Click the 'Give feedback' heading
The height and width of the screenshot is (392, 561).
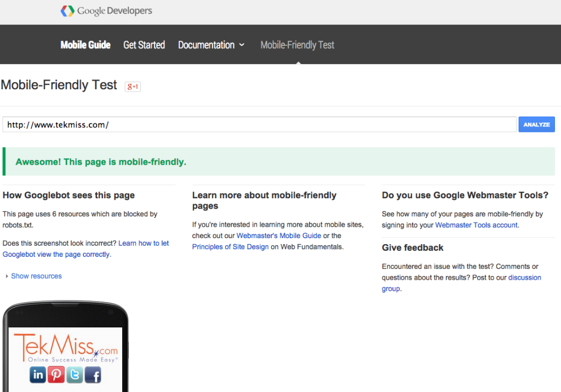[413, 247]
